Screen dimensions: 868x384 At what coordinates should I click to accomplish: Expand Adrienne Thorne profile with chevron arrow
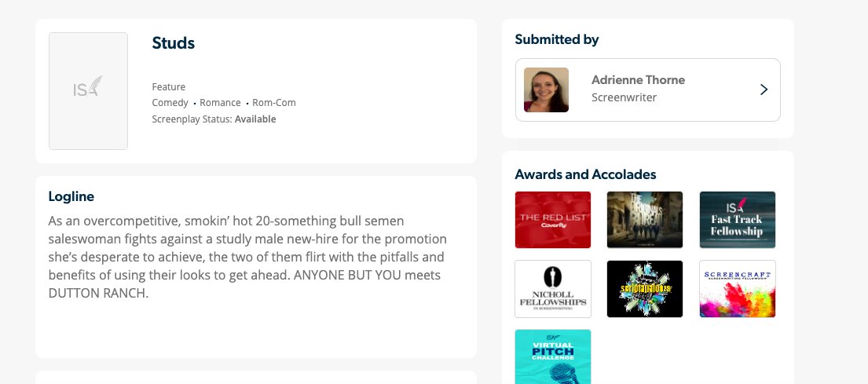point(764,90)
